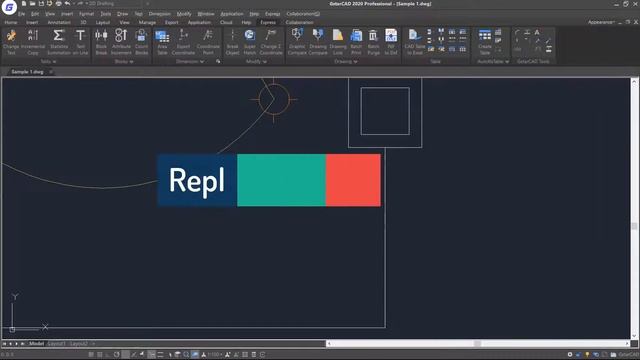Select the Model tab

tap(36, 344)
